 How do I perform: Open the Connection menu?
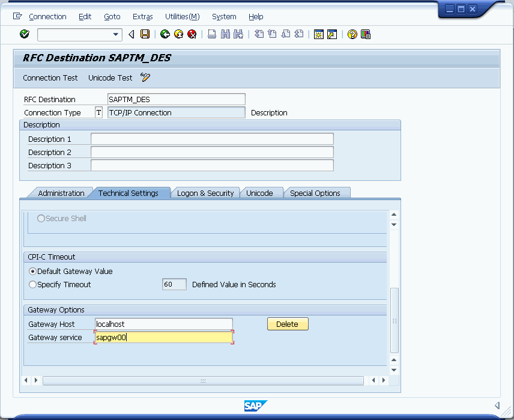click(47, 16)
